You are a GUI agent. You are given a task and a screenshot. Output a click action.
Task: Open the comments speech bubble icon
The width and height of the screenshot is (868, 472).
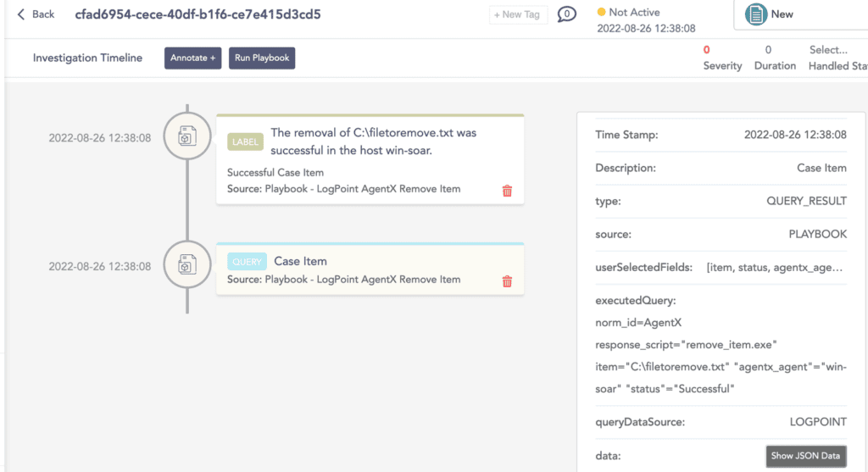click(566, 14)
